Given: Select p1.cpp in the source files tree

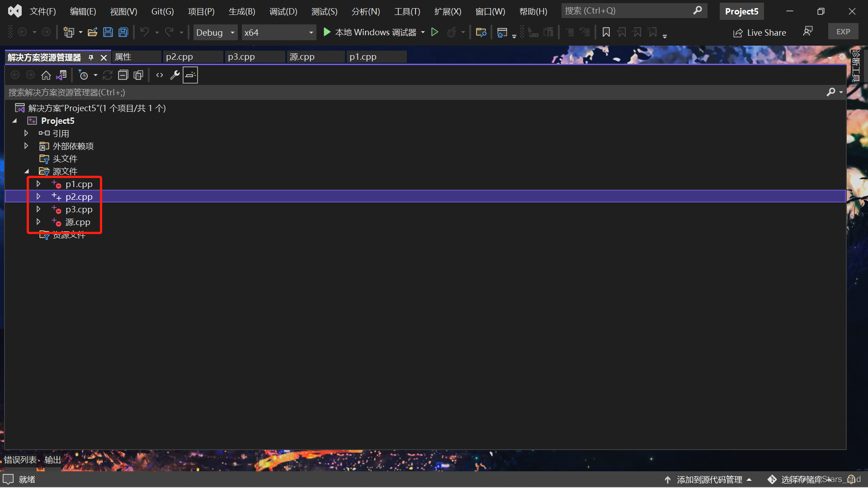Looking at the screenshot, I should [x=79, y=184].
